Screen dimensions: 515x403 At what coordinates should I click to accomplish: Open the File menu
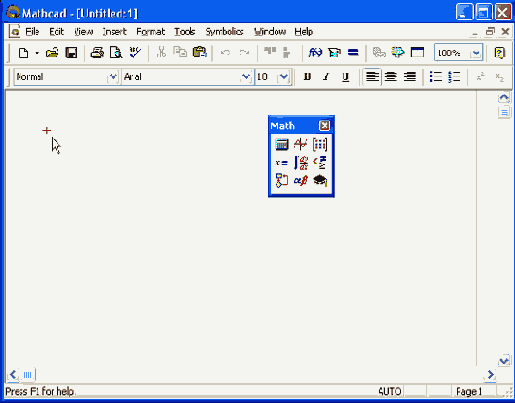pyautogui.click(x=32, y=32)
